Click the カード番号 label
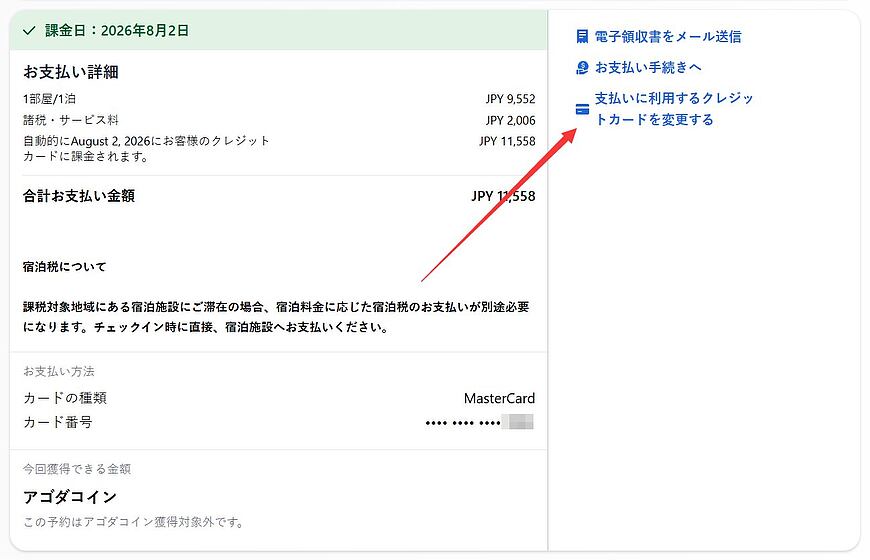This screenshot has height=560, width=870. (x=57, y=422)
